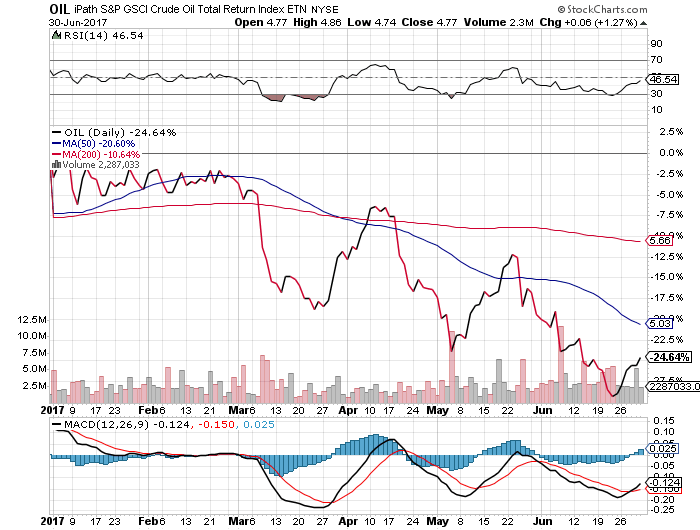Click the MACD(12,26,9) -0.124 label
Image resolution: width=700 pixels, height=530 pixels.
tap(127, 424)
